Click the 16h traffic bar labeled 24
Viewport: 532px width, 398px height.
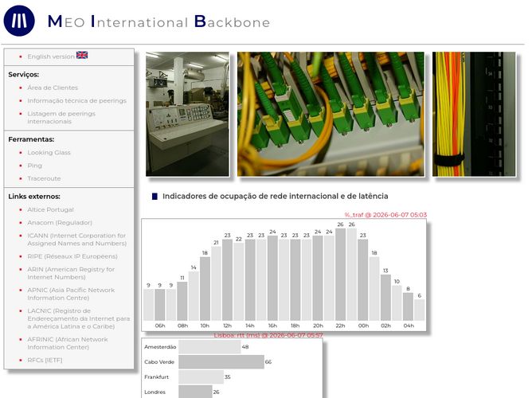272,279
